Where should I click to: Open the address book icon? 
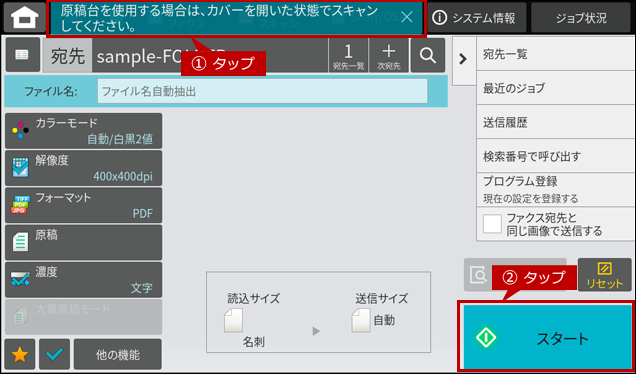[22, 55]
